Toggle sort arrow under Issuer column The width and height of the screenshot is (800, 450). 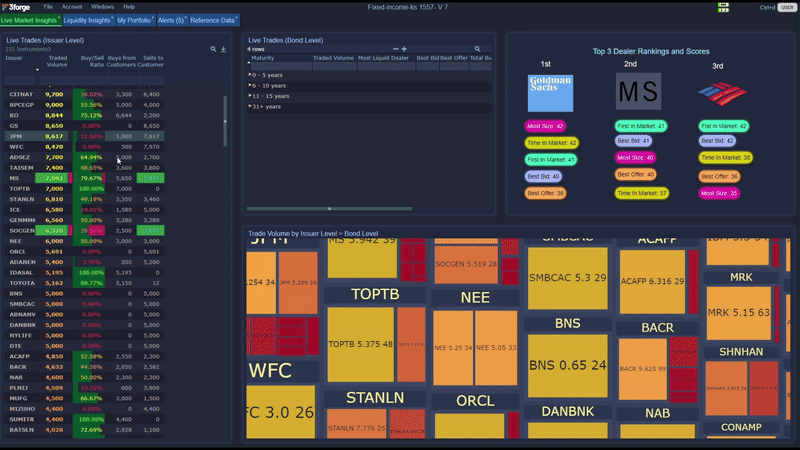(x=37, y=70)
